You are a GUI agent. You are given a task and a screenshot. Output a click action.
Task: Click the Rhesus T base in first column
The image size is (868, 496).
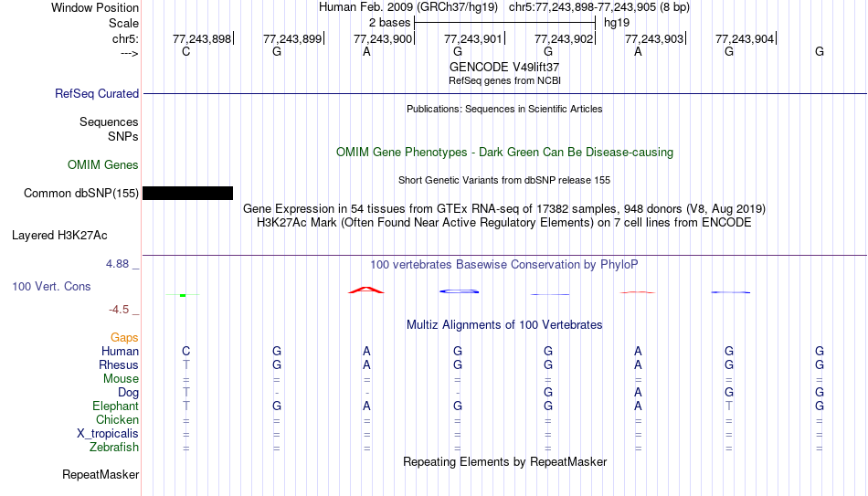[x=186, y=364]
